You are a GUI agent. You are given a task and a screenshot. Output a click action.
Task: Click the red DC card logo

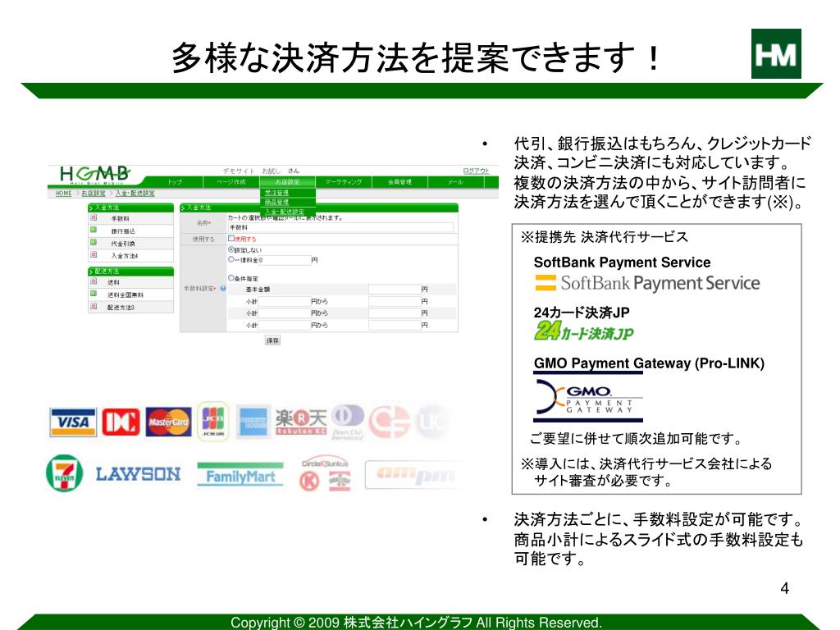click(121, 422)
